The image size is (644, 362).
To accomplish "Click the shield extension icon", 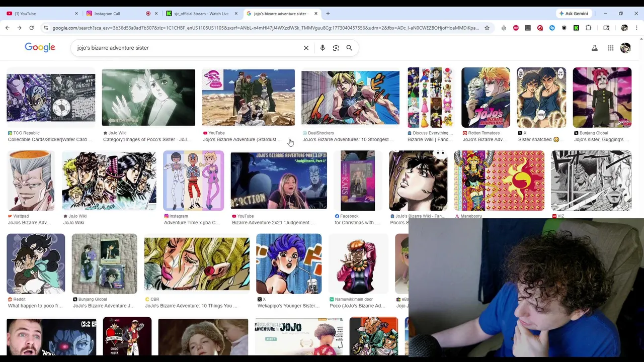I will click(564, 28).
